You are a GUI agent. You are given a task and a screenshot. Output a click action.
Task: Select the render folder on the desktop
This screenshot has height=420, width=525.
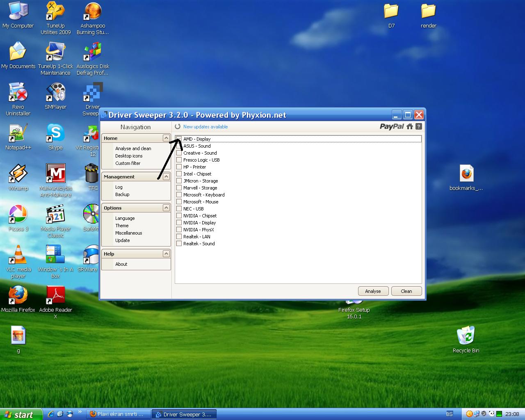(x=428, y=16)
